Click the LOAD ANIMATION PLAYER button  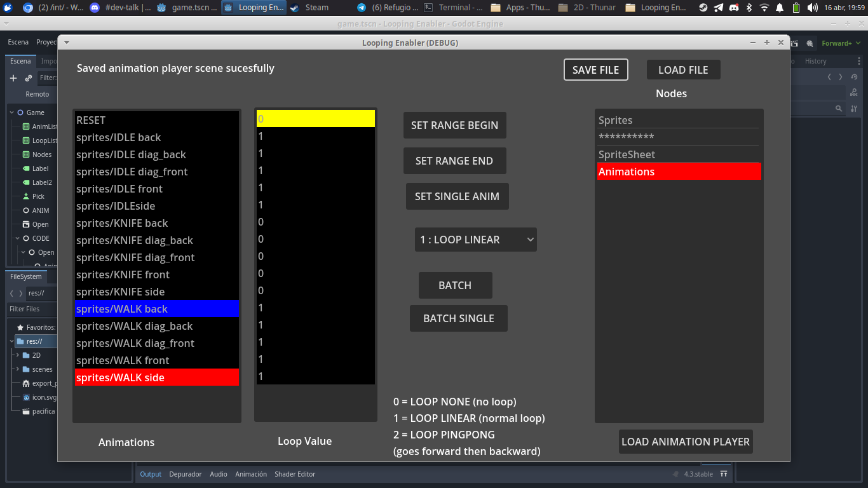click(686, 442)
